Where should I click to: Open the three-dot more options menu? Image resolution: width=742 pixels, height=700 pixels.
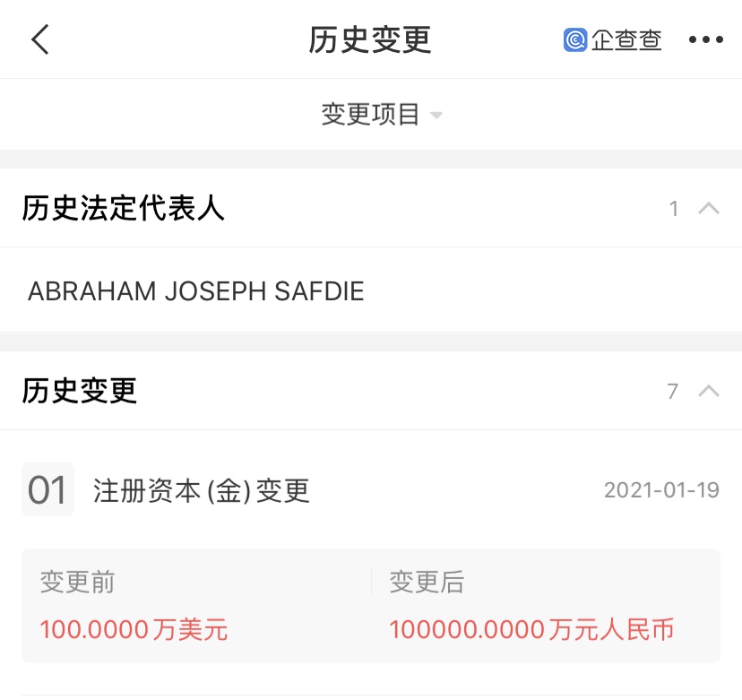[x=705, y=39]
